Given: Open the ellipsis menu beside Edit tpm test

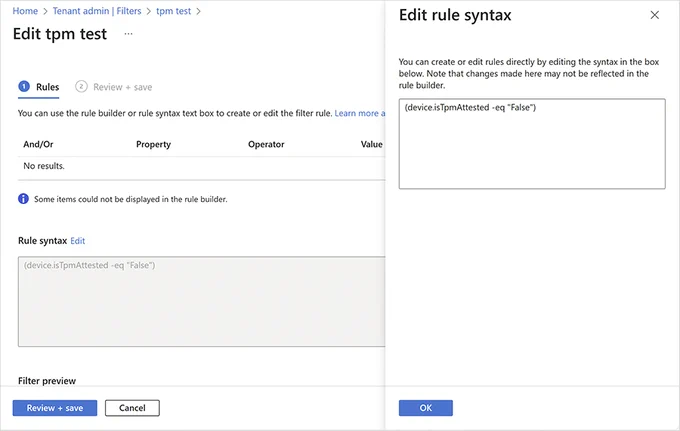Looking at the screenshot, I should click(128, 34).
